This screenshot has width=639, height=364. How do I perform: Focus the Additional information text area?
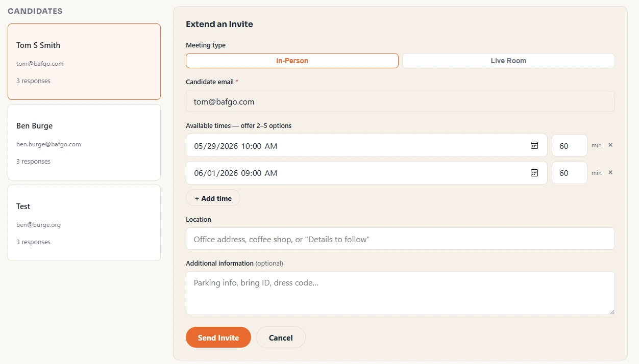tap(400, 293)
